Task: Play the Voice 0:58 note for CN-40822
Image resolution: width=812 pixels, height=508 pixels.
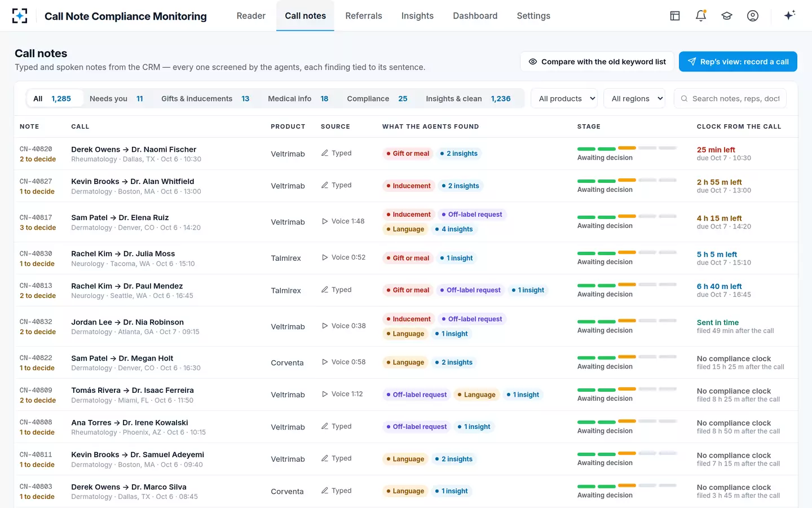Action: [x=325, y=362]
